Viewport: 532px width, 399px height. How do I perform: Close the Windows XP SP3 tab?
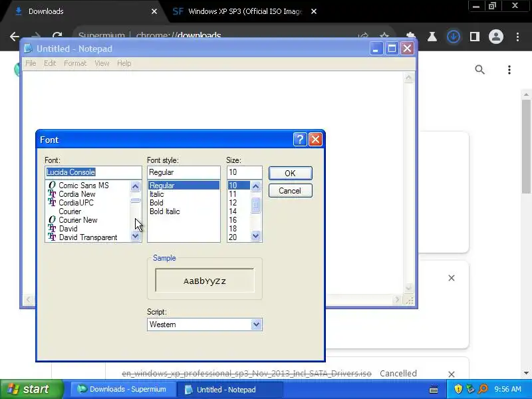[x=314, y=11]
